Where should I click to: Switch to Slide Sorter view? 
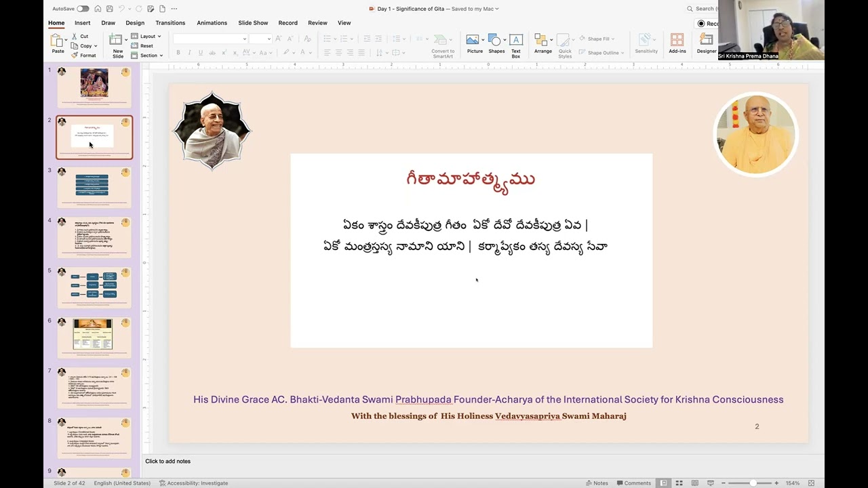click(679, 483)
